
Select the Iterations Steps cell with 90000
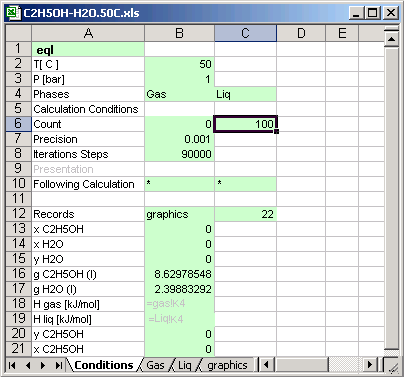tap(179, 154)
